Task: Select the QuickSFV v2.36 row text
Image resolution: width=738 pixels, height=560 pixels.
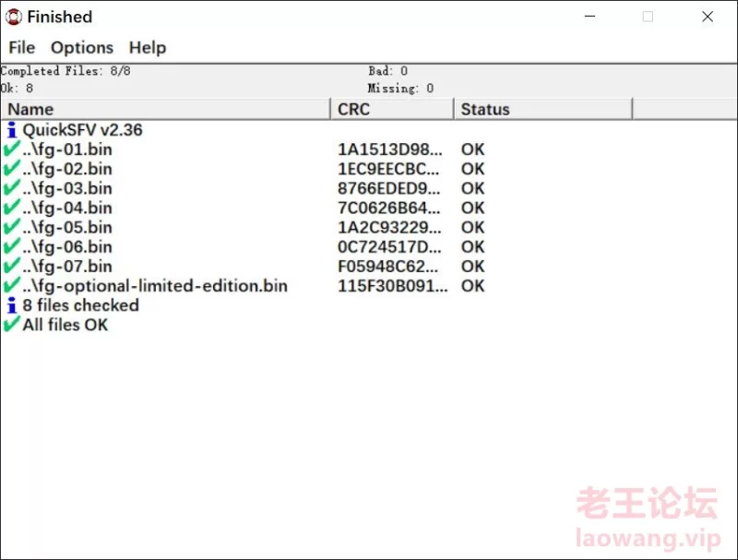Action: coord(82,130)
